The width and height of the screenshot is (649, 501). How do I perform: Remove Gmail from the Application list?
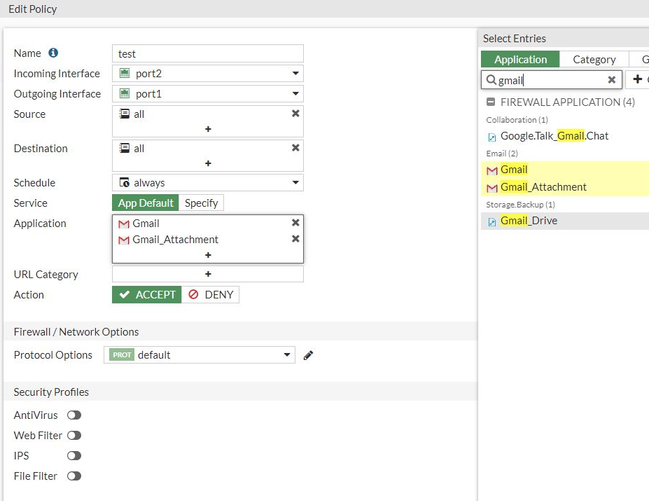tap(295, 223)
